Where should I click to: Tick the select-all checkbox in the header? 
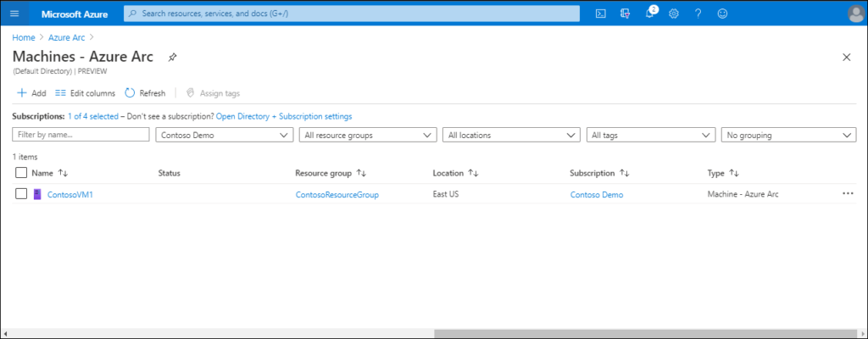(21, 173)
